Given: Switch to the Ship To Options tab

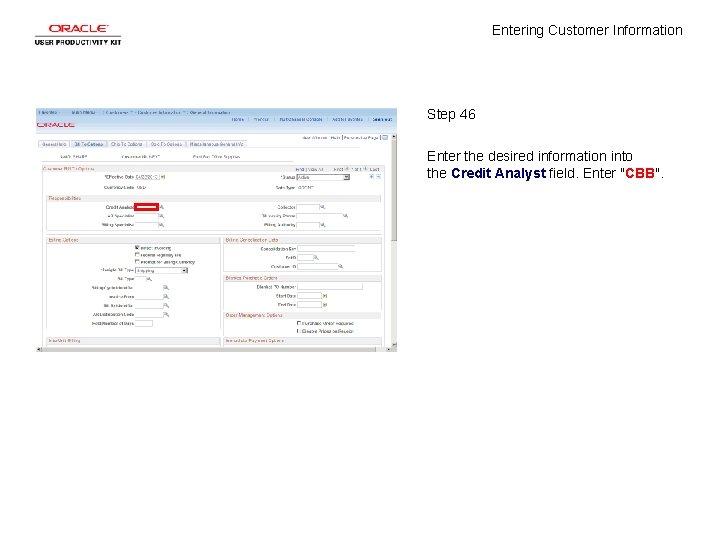Looking at the screenshot, I should [127, 144].
